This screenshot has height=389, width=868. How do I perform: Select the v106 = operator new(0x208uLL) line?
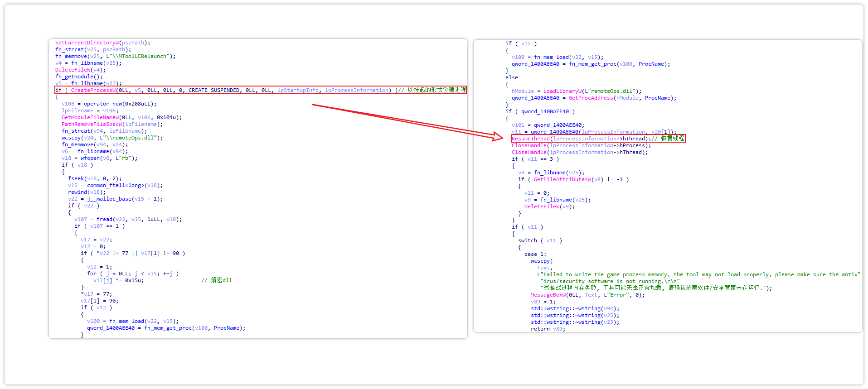pos(109,104)
